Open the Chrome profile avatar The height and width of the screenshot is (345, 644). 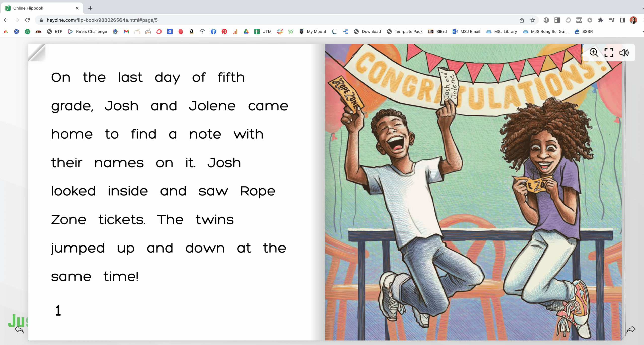633,20
